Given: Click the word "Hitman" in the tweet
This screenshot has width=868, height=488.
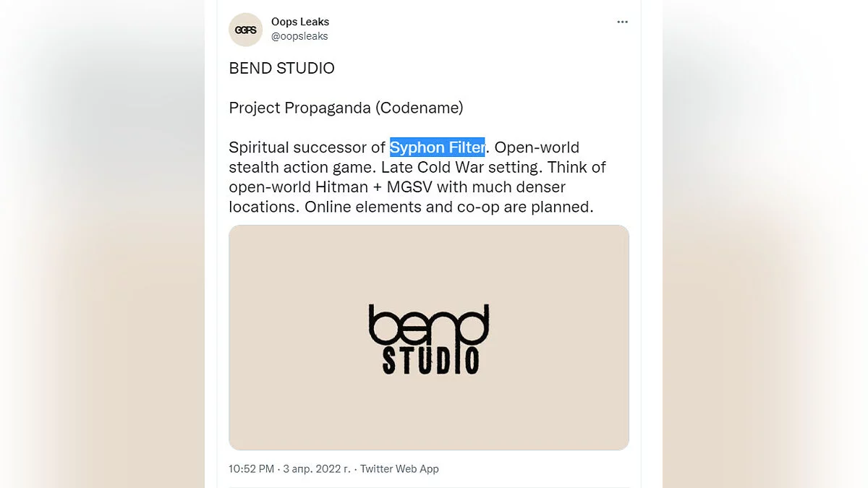Looking at the screenshot, I should pos(340,187).
